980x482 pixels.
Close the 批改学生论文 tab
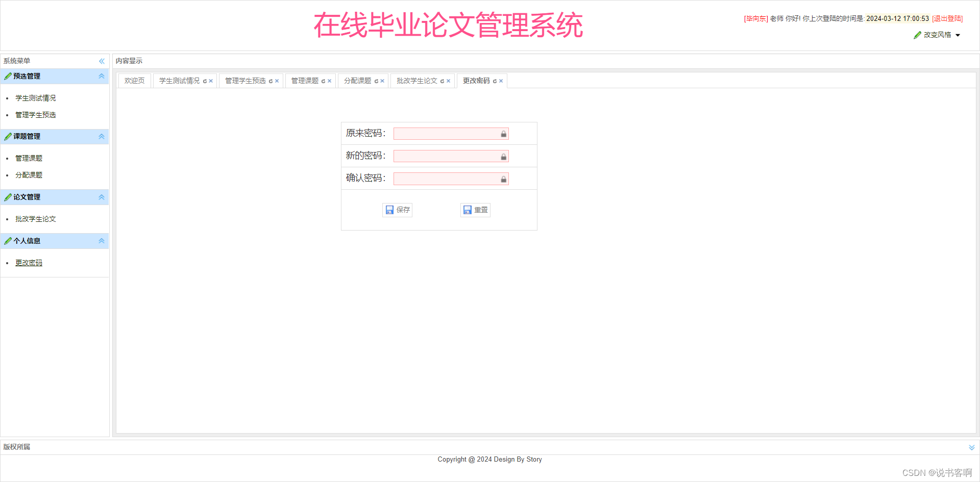click(449, 81)
